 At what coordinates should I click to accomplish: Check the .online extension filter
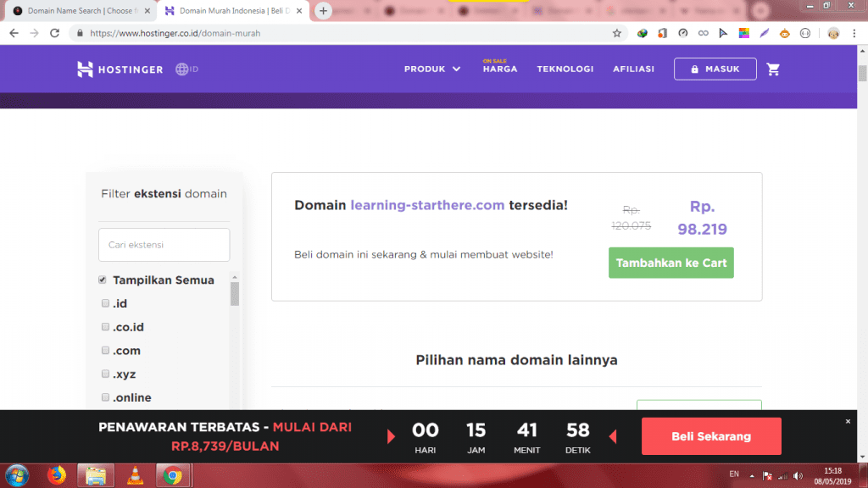(x=105, y=397)
